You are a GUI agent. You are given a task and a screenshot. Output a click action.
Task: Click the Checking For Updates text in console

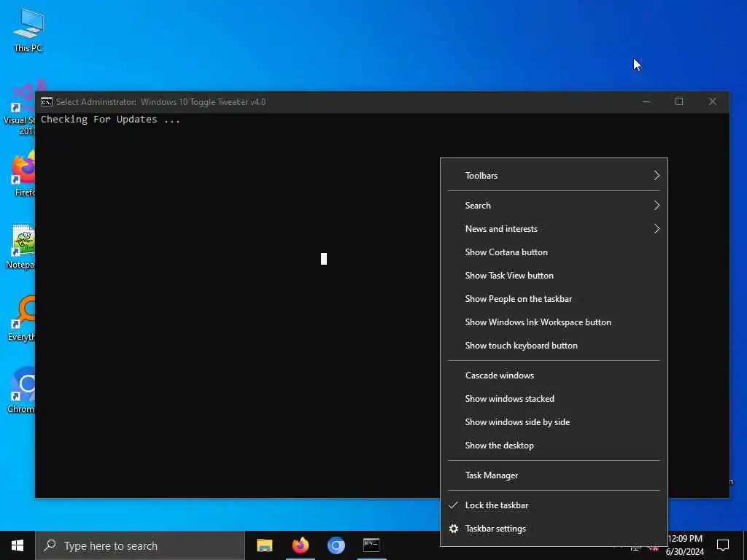pyautogui.click(x=111, y=120)
